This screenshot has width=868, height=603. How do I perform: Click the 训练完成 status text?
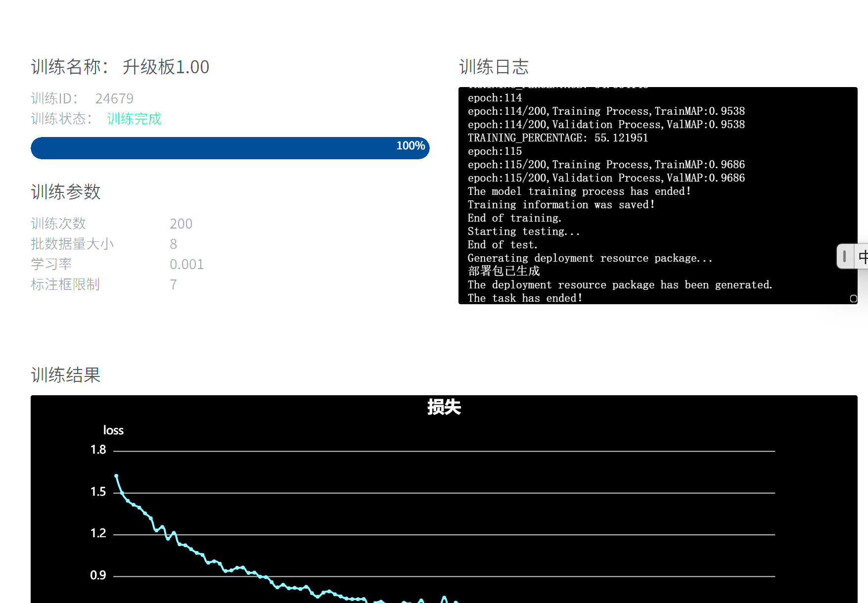click(134, 119)
